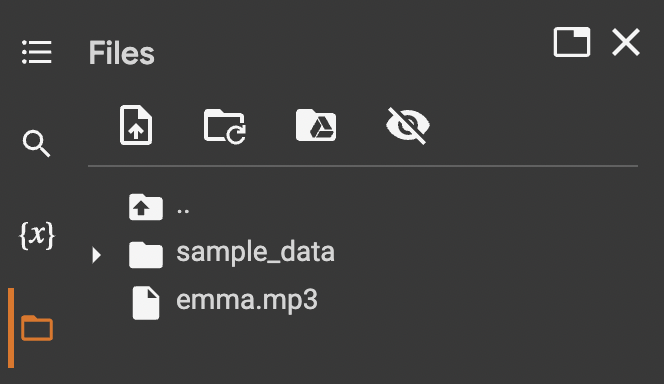The image size is (664, 384).
Task: Open the Variables {x} sidebar panel
Action: (37, 235)
